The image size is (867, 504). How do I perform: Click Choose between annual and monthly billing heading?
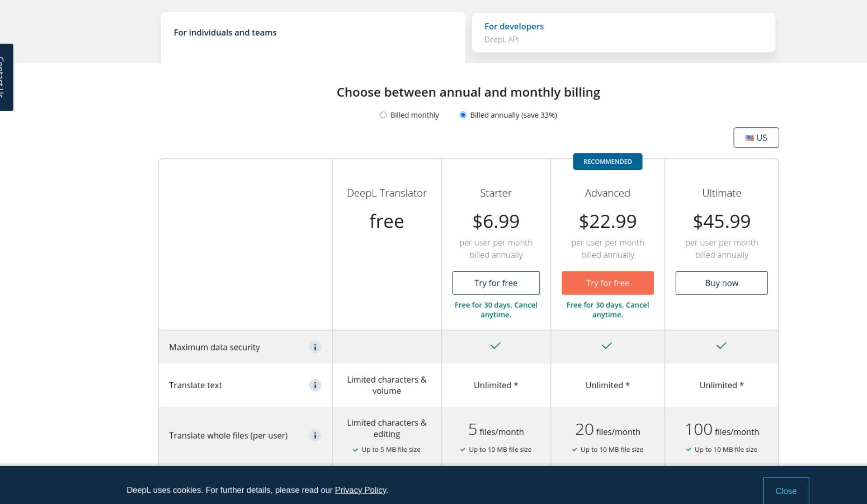(x=468, y=92)
